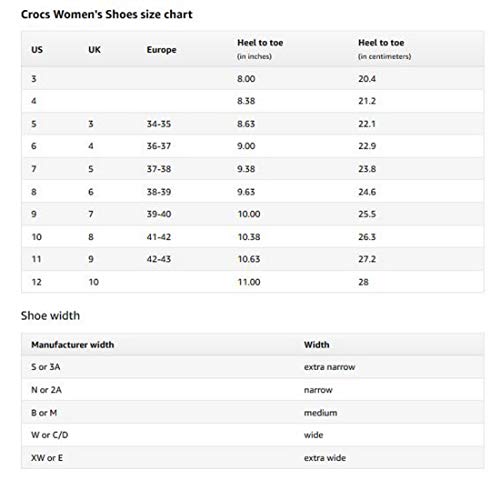Image resolution: width=500 pixels, height=480 pixels.
Task: Select the 25.5 centimeters value
Action: (x=367, y=214)
